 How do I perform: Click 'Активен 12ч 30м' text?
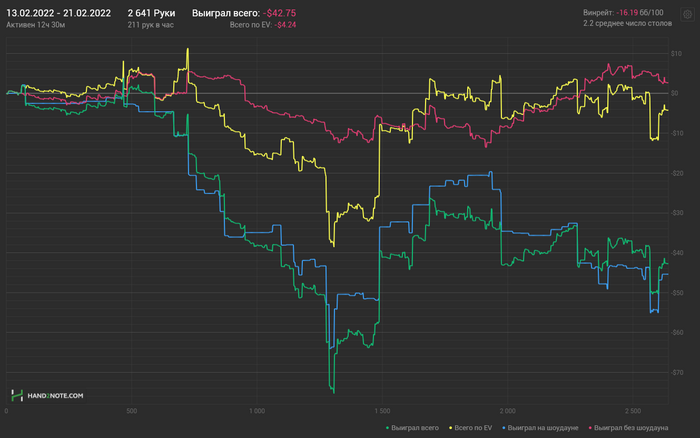tap(36, 25)
